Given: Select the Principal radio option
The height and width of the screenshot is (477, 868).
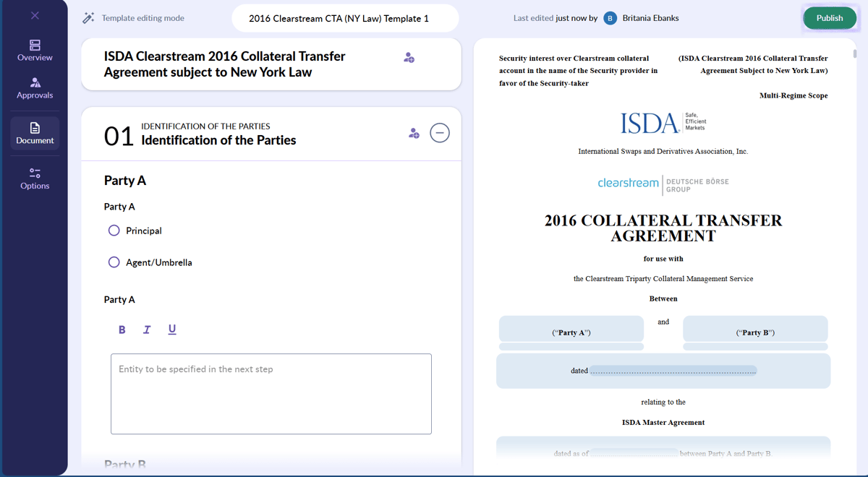Looking at the screenshot, I should (114, 231).
